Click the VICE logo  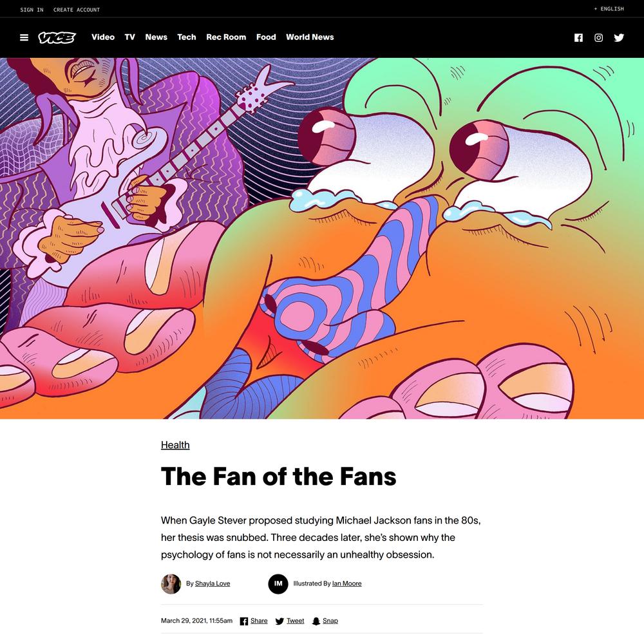point(57,37)
